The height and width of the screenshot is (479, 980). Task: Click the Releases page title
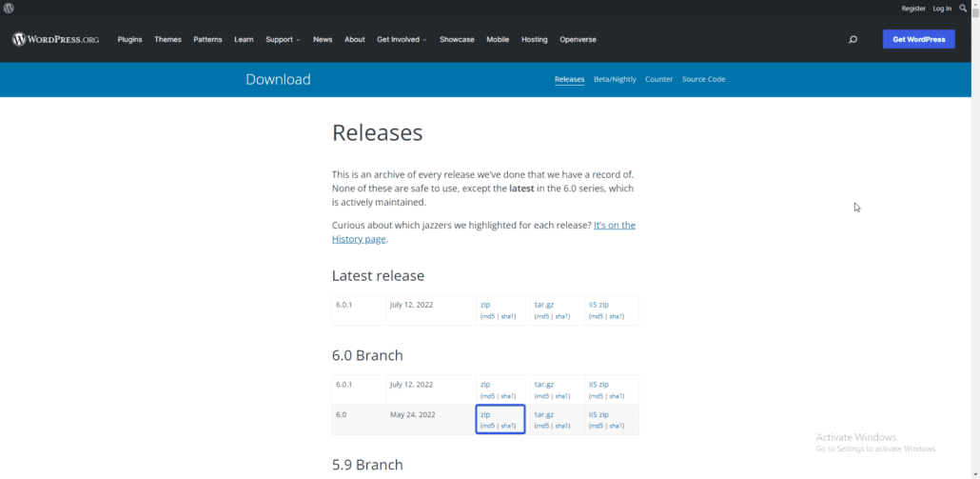(x=378, y=132)
